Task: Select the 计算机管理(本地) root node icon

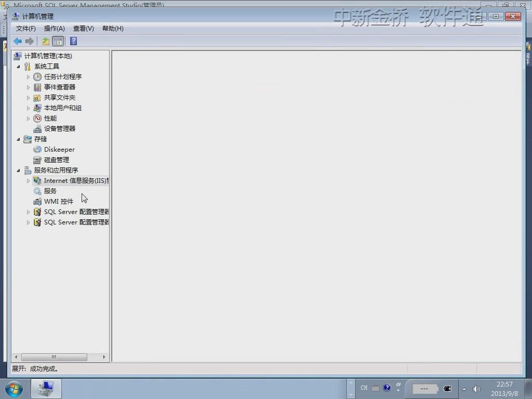Action: (18, 56)
